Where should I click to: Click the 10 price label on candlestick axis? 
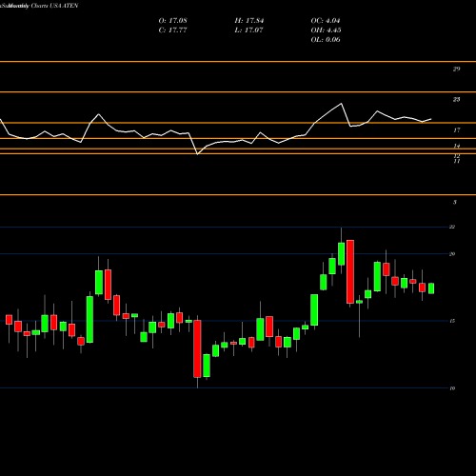pos(452,388)
